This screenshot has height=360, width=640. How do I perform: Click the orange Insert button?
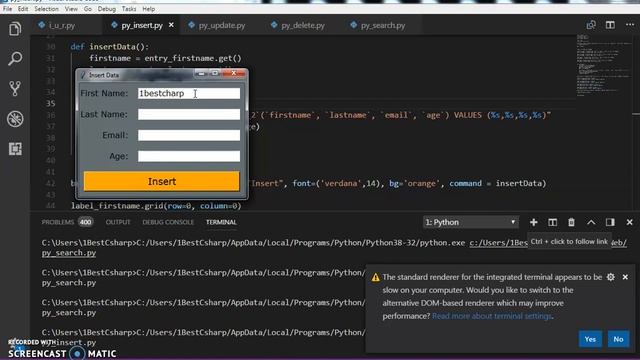click(x=162, y=181)
